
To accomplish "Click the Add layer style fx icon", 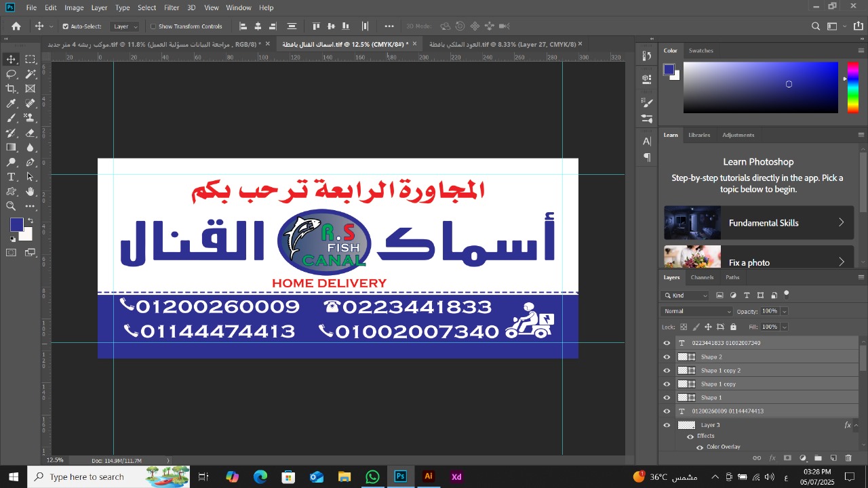I will pyautogui.click(x=773, y=457).
